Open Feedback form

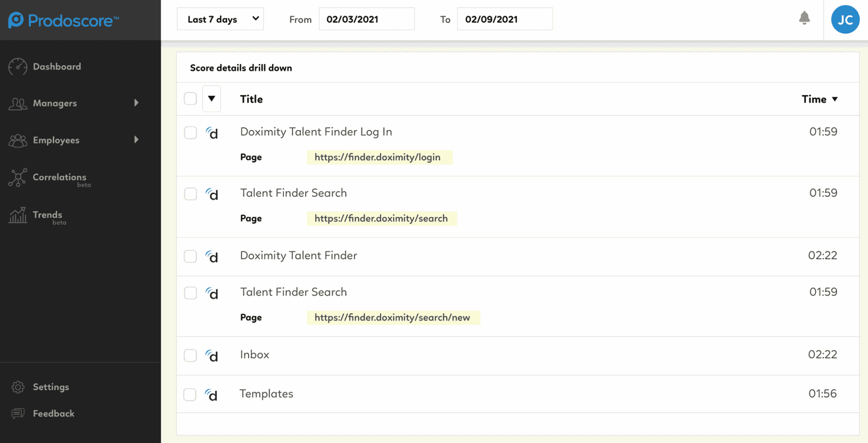53,414
